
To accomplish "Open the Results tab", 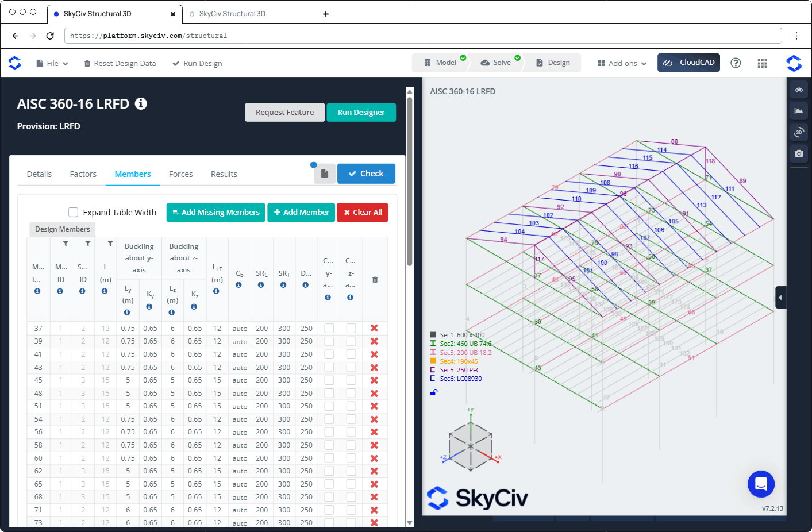I will pyautogui.click(x=224, y=174).
